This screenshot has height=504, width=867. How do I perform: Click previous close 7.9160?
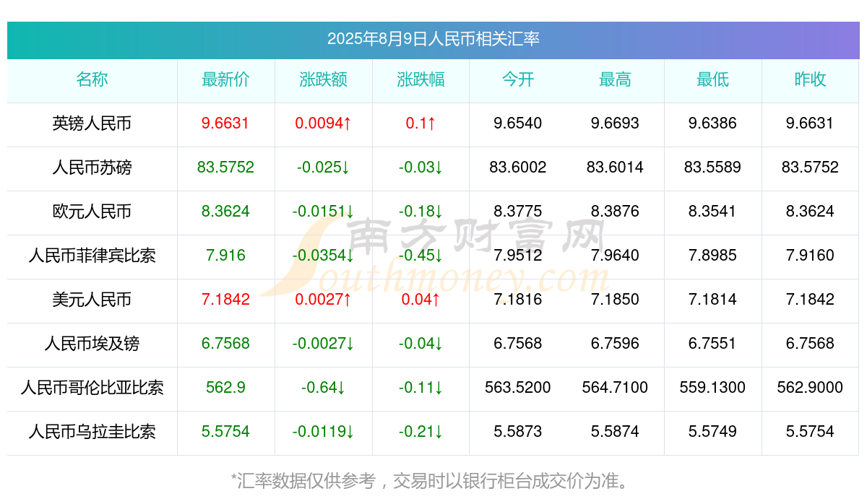click(x=810, y=256)
